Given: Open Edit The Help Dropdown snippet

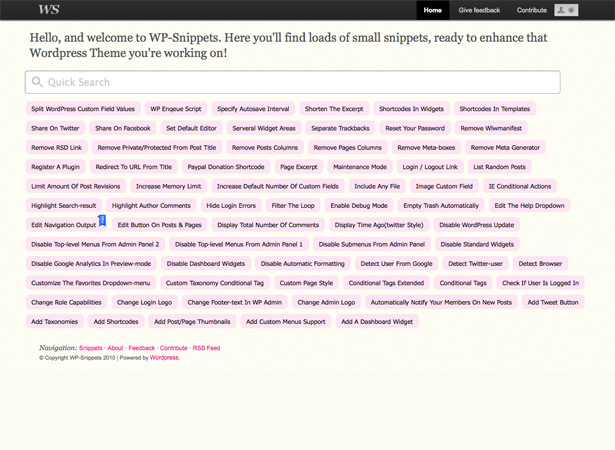Looking at the screenshot, I should [x=529, y=205].
